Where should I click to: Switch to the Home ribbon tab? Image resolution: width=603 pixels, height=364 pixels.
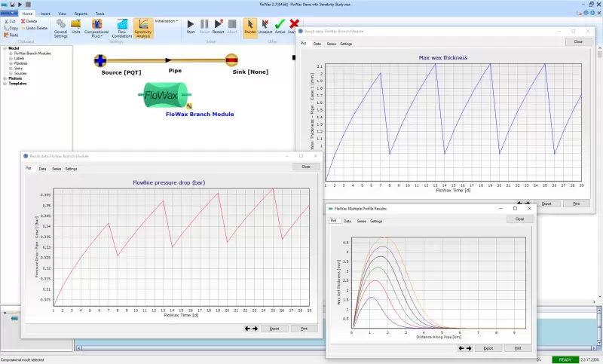(27, 14)
